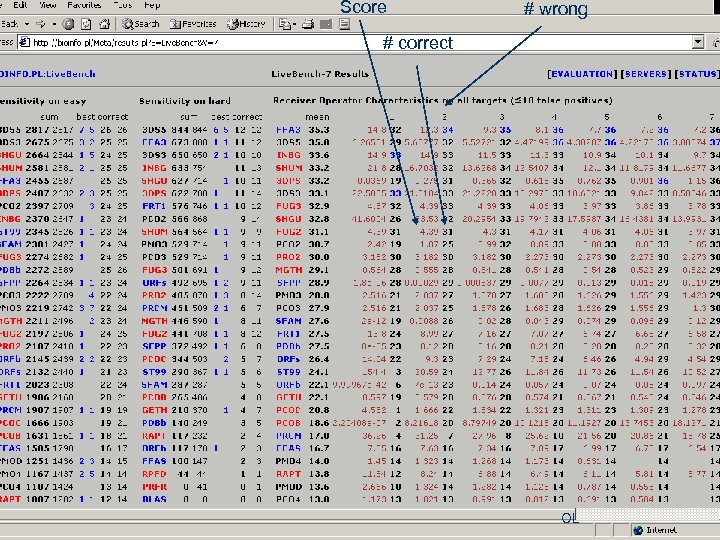The image size is (720, 540).
Task: Open ORFb in the ROC mean list
Action: pos(288,385)
